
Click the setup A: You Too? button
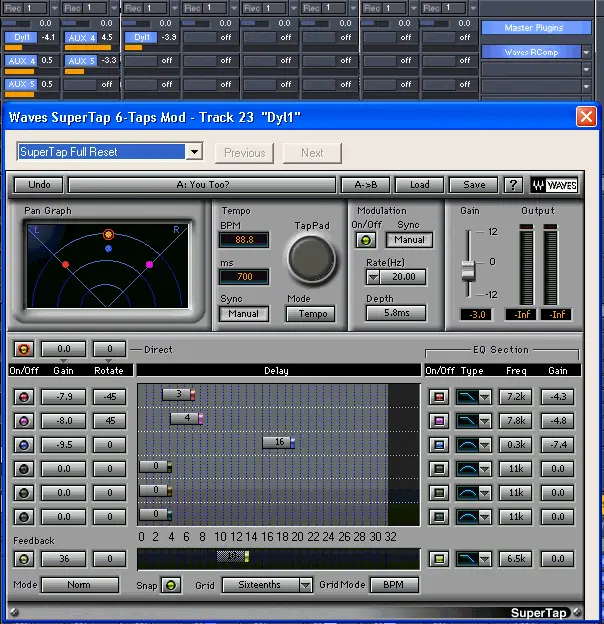pyautogui.click(x=203, y=185)
